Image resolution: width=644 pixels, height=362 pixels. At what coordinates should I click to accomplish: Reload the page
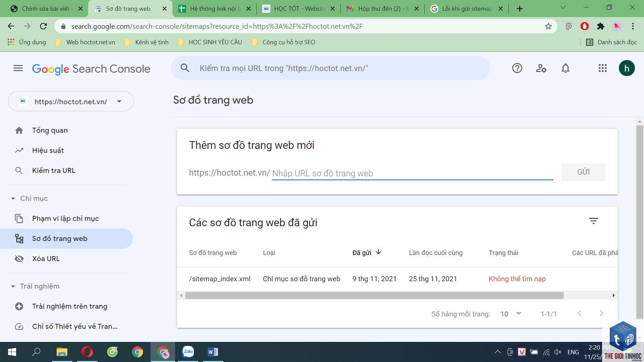[x=43, y=26]
